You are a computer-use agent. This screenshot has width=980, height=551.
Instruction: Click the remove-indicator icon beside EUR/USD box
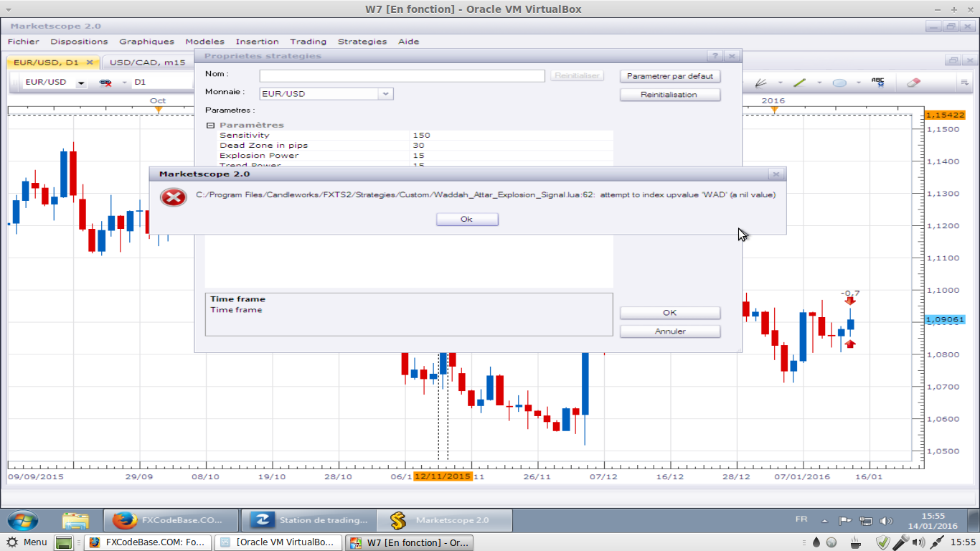click(105, 83)
